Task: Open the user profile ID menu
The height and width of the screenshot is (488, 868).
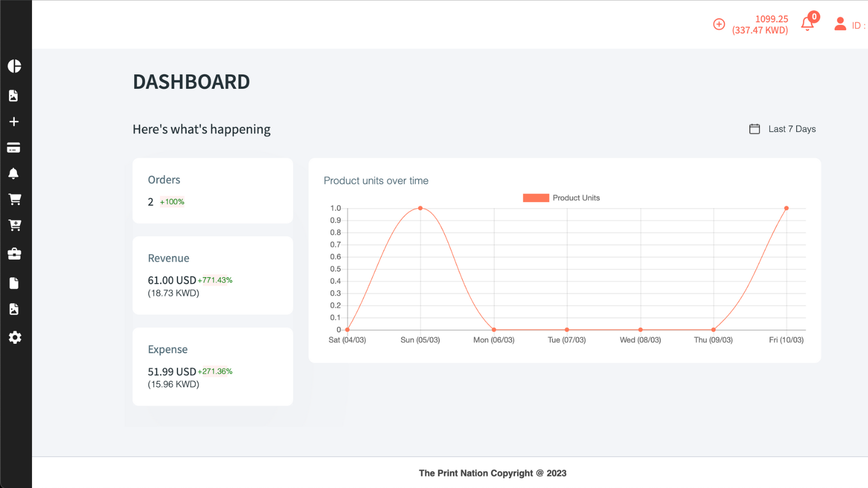Action: click(x=850, y=24)
